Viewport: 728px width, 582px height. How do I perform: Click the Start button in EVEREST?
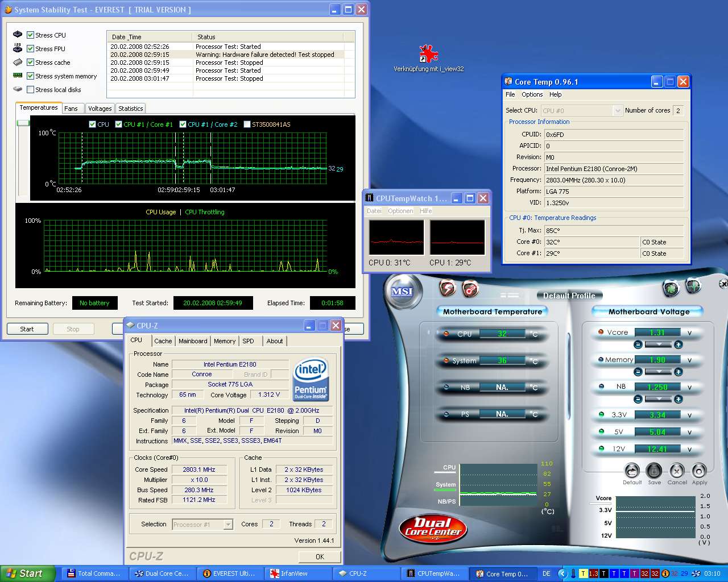click(27, 329)
